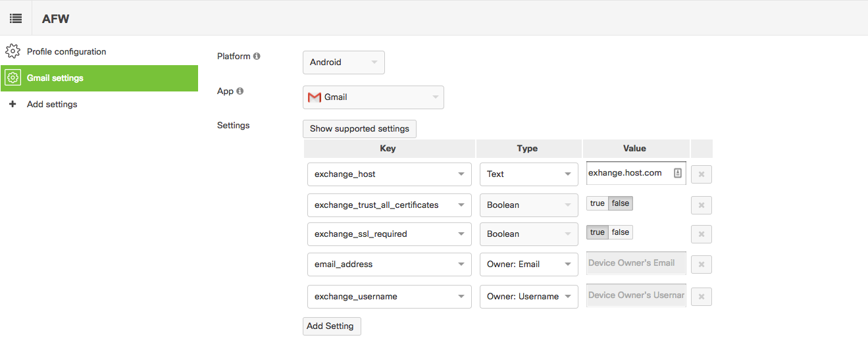
Task: Set exchange_trust_all_certificates to false
Action: [x=620, y=204]
